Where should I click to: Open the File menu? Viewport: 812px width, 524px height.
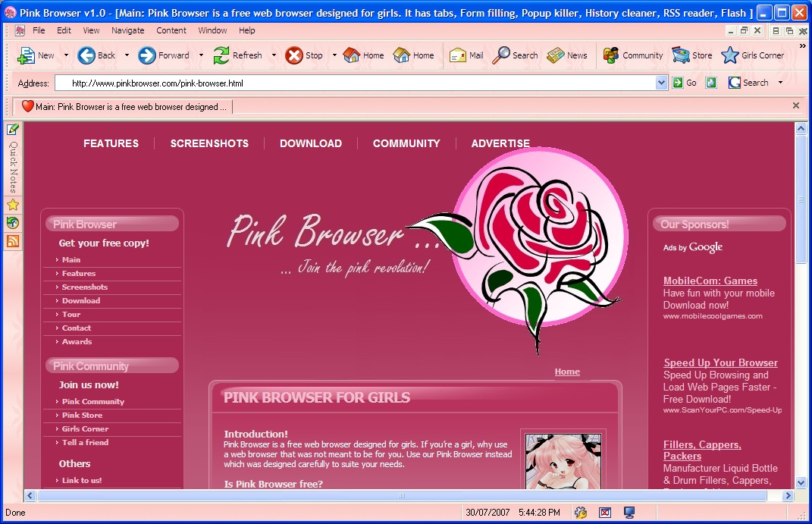click(39, 30)
